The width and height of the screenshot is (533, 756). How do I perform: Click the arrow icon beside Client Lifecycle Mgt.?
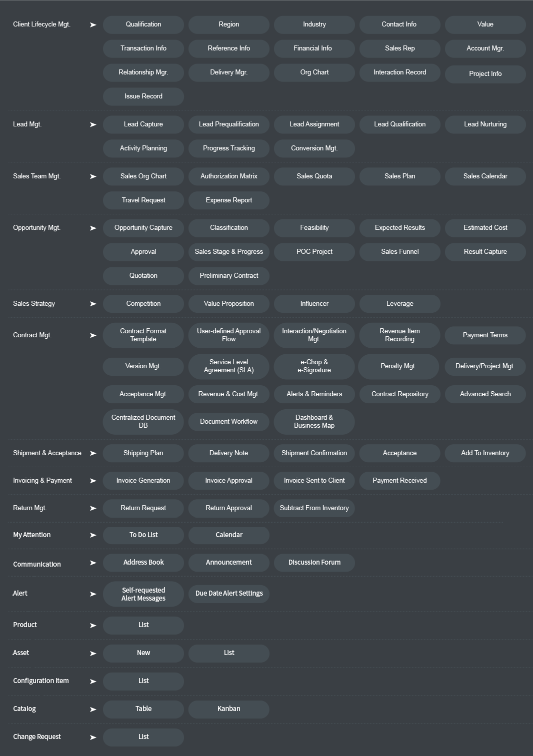pyautogui.click(x=93, y=24)
